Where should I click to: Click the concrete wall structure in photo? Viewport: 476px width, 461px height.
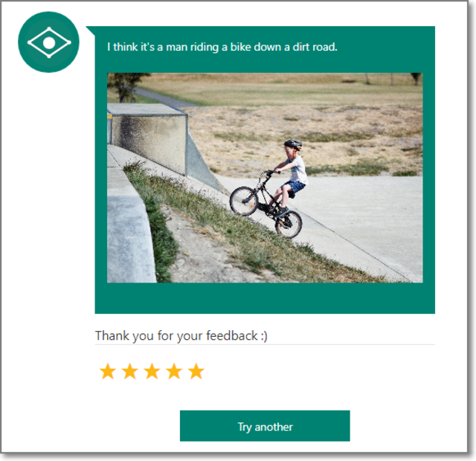coord(147,138)
